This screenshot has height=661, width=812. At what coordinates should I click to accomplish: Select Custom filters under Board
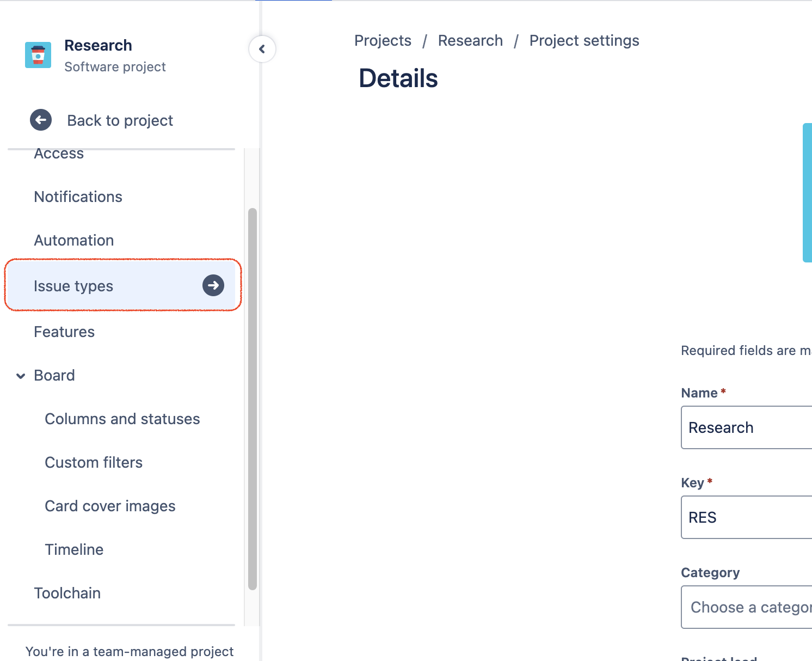[94, 462]
